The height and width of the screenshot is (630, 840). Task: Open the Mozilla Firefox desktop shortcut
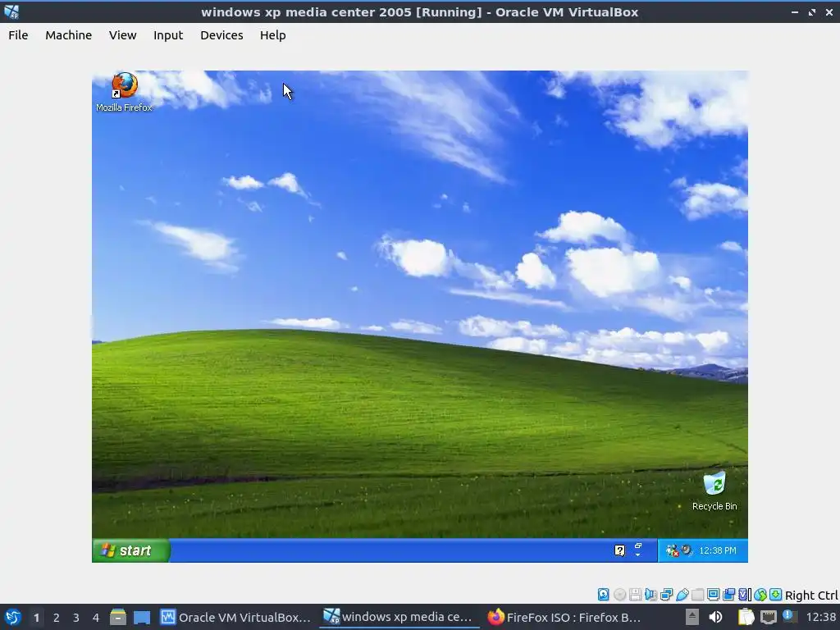pos(125,92)
